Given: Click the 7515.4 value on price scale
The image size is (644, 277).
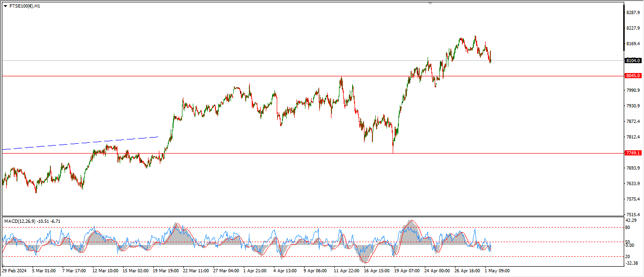Looking at the screenshot, I should coord(633,214).
